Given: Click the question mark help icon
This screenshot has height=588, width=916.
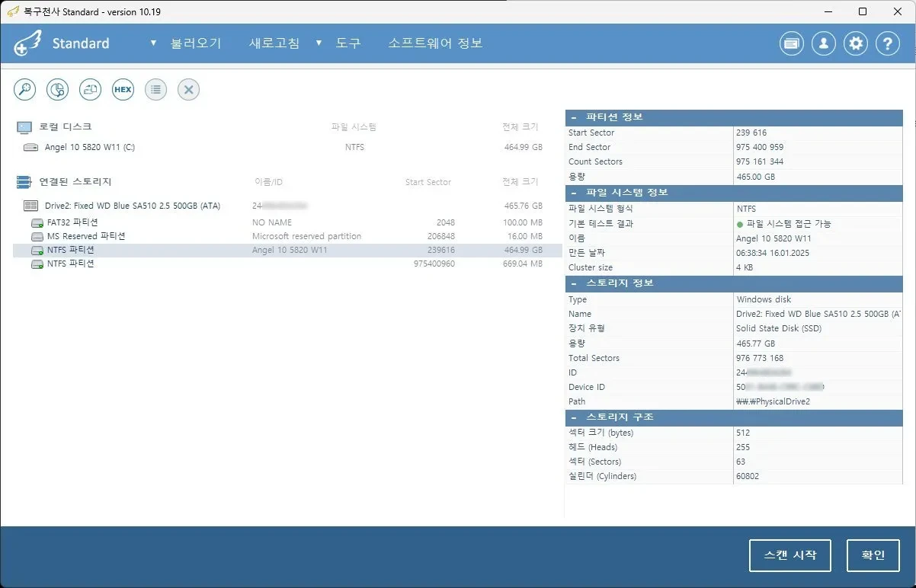Looking at the screenshot, I should click(888, 43).
